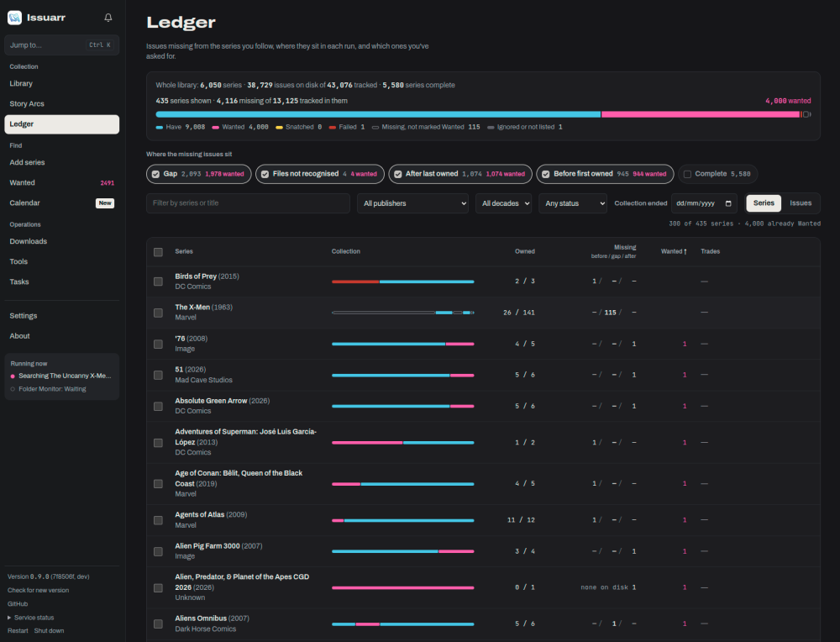Image resolution: width=840 pixels, height=642 pixels.
Task: Open the GitHub link
Action: pyautogui.click(x=18, y=604)
